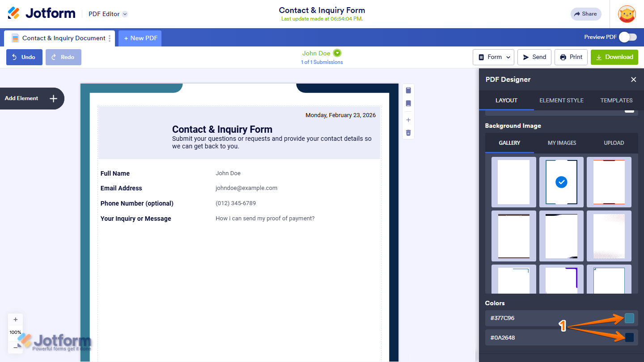Open the Add Element panel
Viewport: 644px width, 362px height.
tap(32, 98)
